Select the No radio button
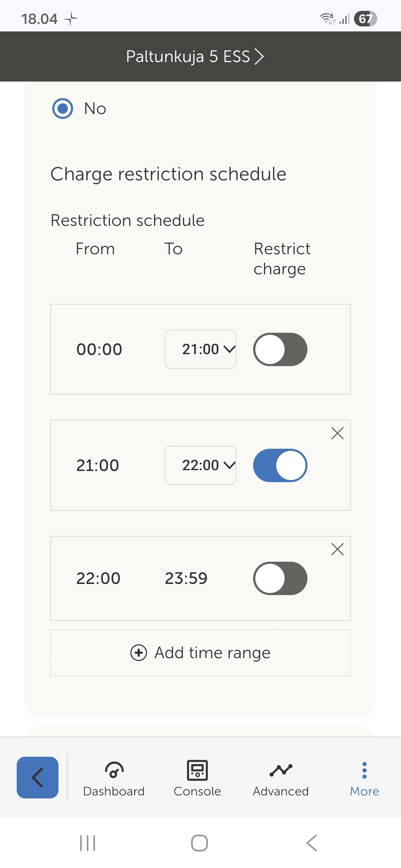 tap(63, 108)
